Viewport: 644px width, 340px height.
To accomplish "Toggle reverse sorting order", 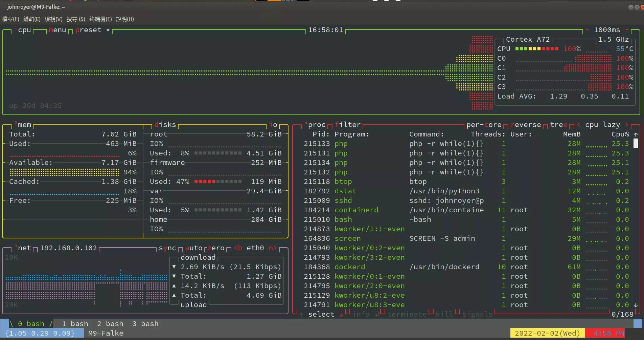I will point(526,125).
